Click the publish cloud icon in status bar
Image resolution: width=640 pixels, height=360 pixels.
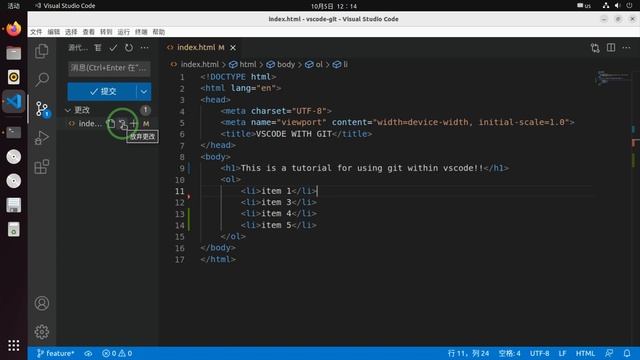click(88, 353)
